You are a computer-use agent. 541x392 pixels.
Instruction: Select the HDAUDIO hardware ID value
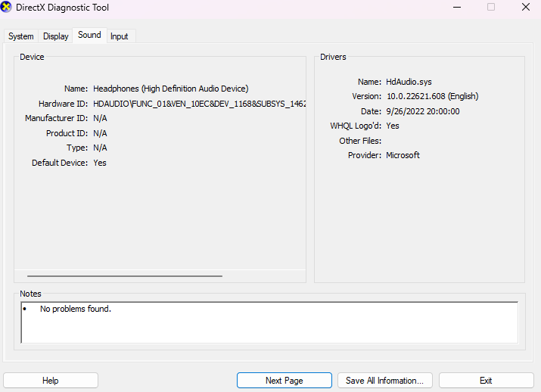tap(200, 104)
